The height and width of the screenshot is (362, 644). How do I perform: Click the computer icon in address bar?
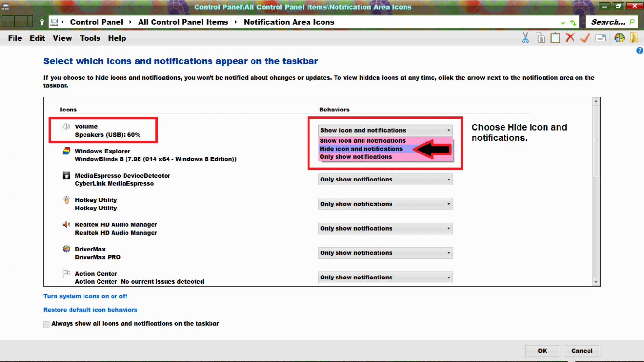pyautogui.click(x=55, y=22)
